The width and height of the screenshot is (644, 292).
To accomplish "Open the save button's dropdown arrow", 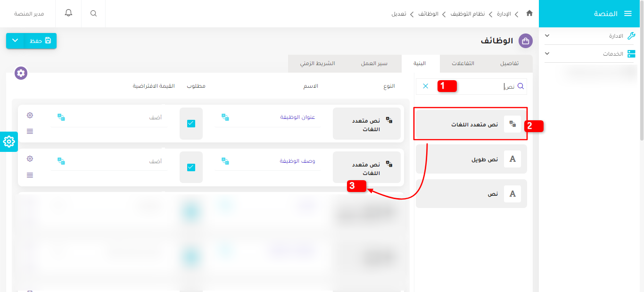I will click(x=15, y=41).
